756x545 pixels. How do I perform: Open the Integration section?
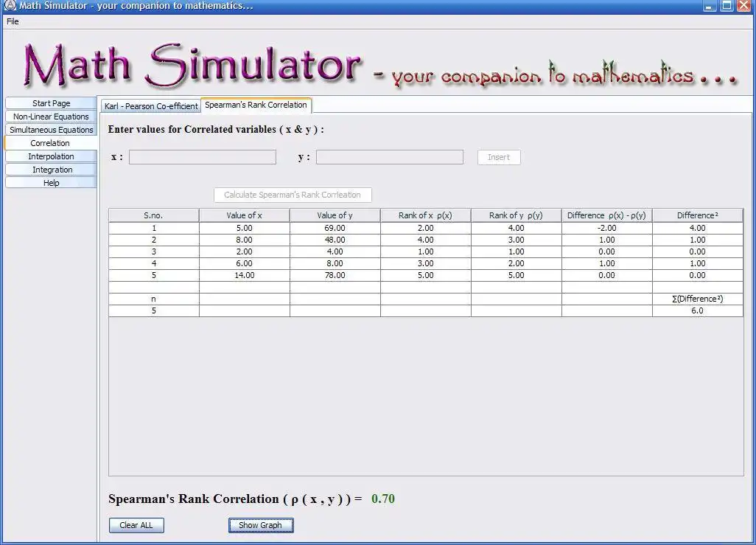(51, 170)
